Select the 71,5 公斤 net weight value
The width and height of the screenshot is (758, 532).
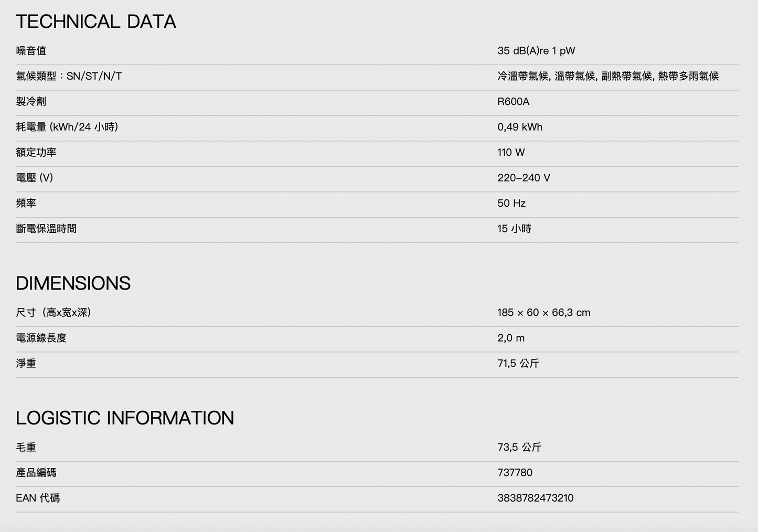[518, 364]
